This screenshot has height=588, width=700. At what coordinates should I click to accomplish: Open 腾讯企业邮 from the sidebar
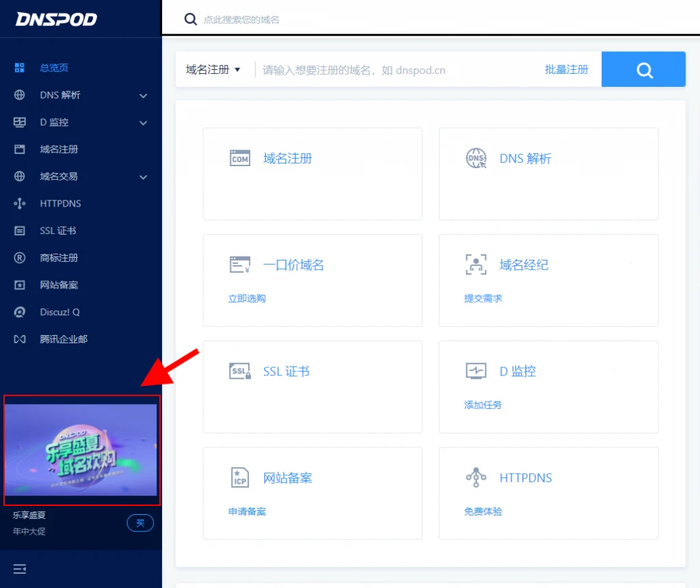64,339
